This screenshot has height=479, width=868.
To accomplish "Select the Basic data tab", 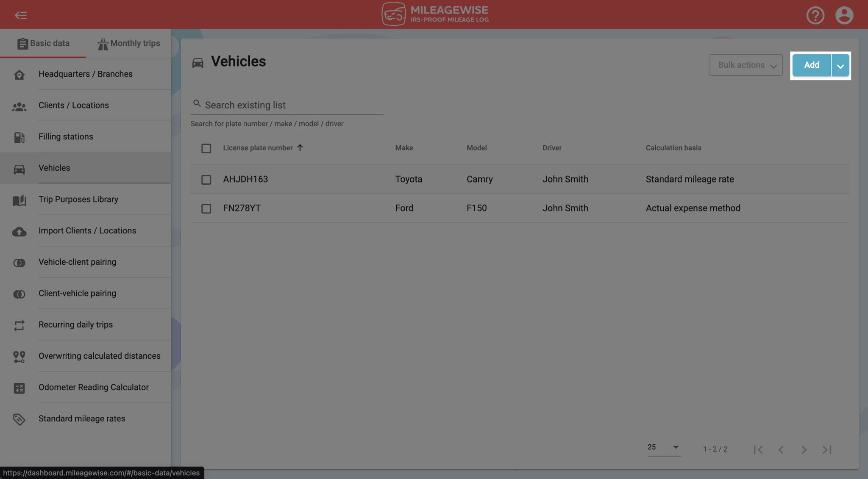I will tap(44, 43).
